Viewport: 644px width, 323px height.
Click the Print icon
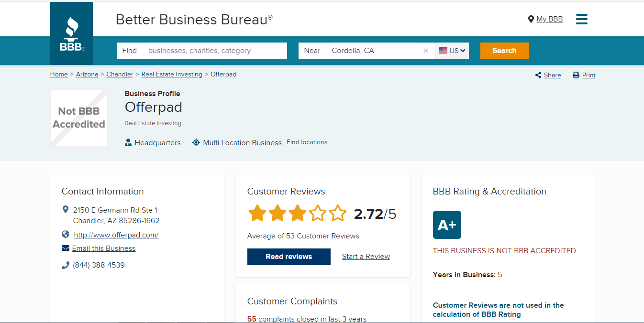(x=575, y=75)
